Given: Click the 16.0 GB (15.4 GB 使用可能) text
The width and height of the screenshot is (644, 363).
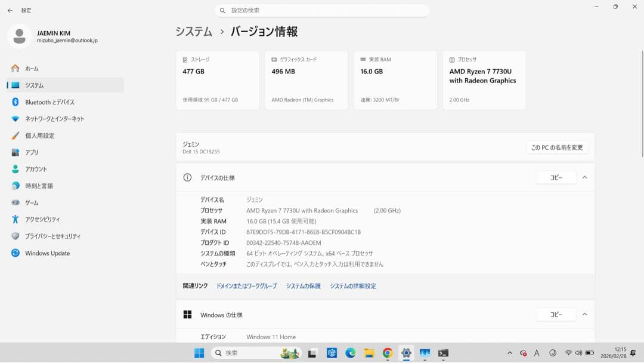Looking at the screenshot, I should (x=281, y=221).
